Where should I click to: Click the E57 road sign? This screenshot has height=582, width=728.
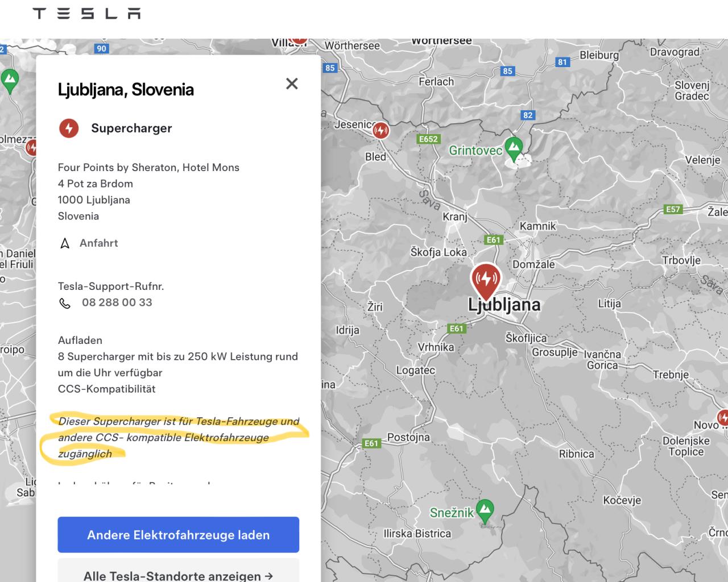click(x=673, y=209)
